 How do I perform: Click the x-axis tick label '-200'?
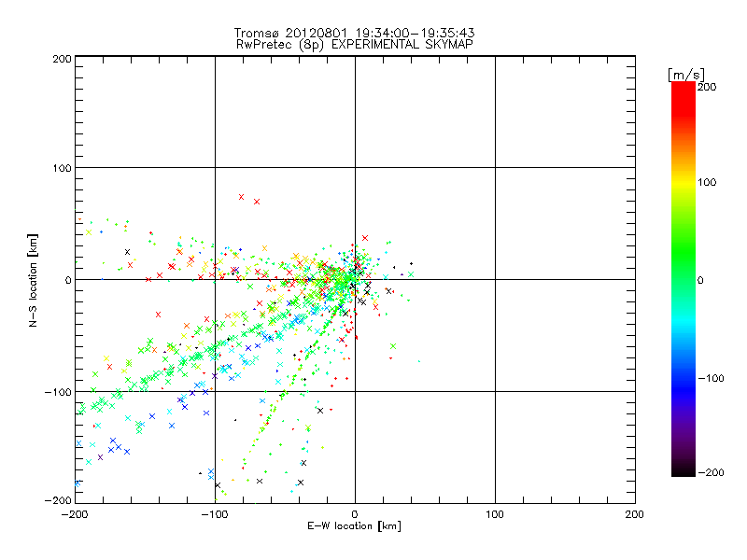click(75, 515)
